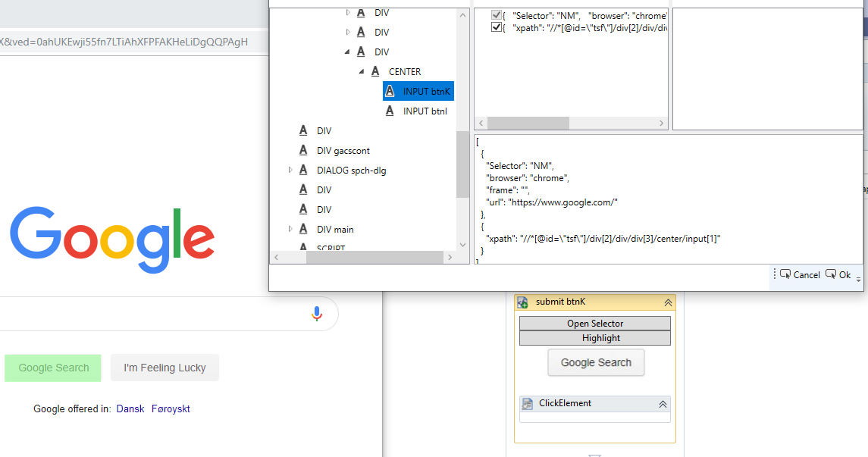Click the element icon beside DIV main
The width and height of the screenshot is (868, 457).
(303, 229)
